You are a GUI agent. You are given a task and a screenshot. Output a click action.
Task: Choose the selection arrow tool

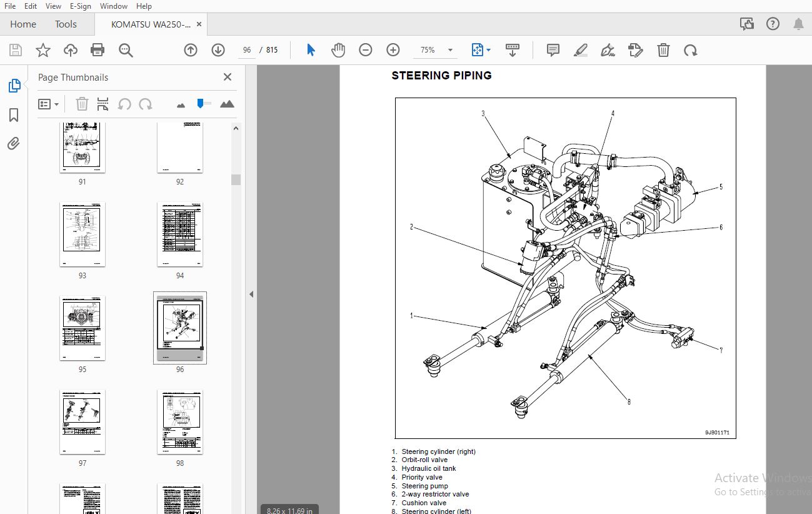311,50
